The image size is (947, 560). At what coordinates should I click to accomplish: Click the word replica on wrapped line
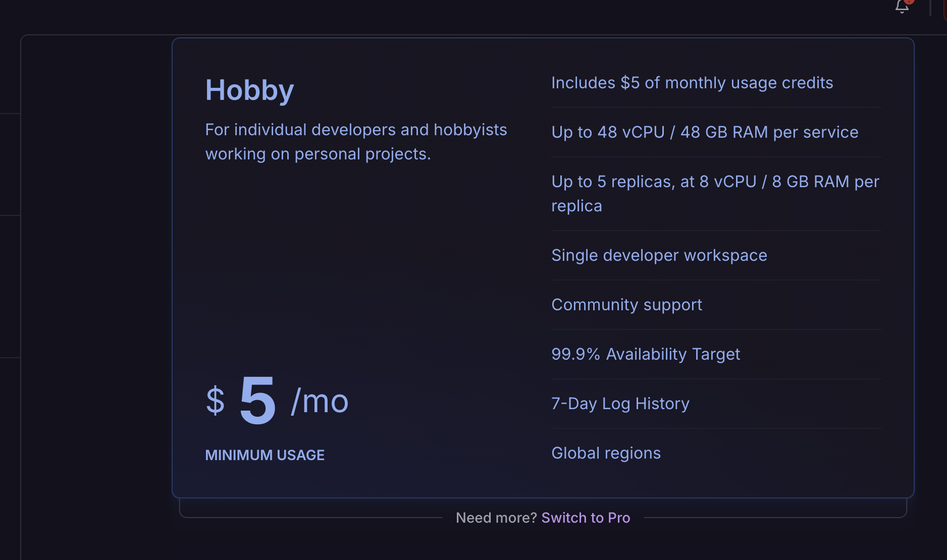576,206
